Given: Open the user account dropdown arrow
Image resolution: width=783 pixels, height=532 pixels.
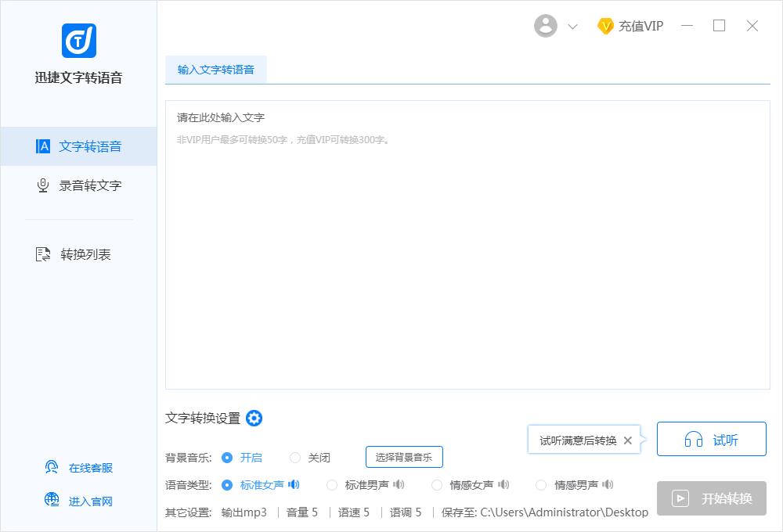Looking at the screenshot, I should [572, 26].
